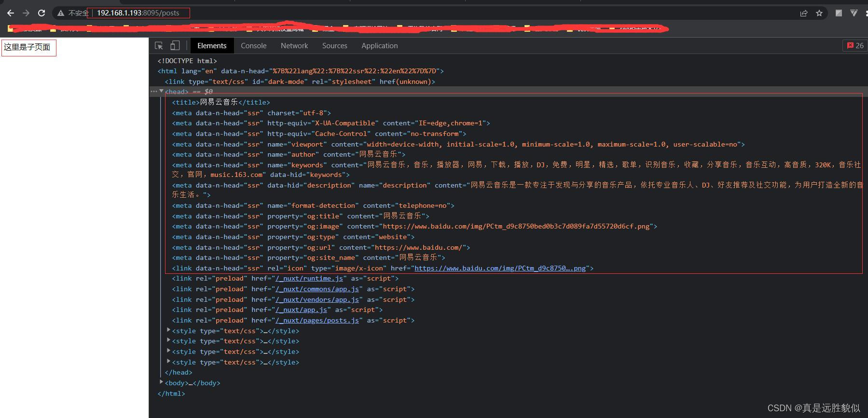Image resolution: width=868 pixels, height=418 pixels.
Task: Select the viewport meta element
Action: [x=458, y=144]
